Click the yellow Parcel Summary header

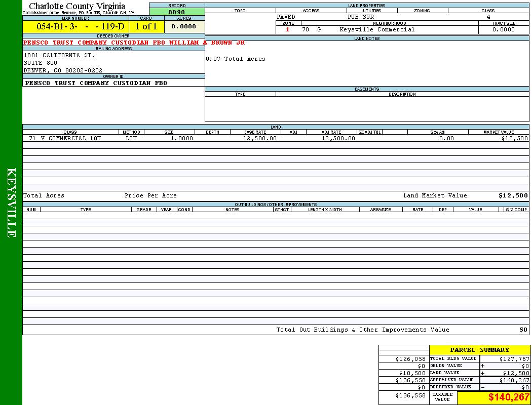[x=479, y=350]
